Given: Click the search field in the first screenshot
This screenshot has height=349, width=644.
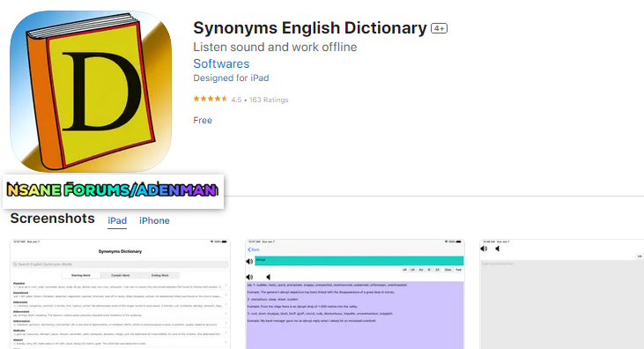Looking at the screenshot, I should click(x=120, y=264).
